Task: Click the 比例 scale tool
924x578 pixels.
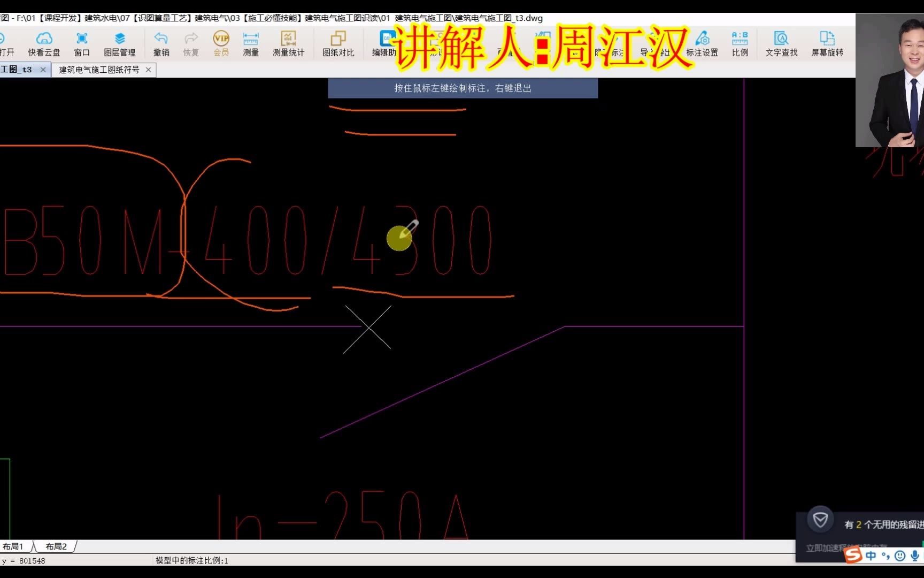Action: 740,43
